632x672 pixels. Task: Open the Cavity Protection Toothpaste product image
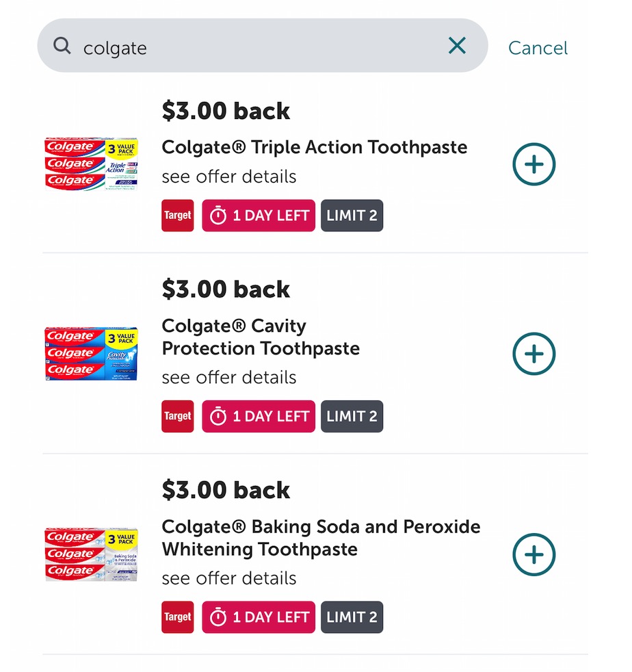[x=91, y=354]
